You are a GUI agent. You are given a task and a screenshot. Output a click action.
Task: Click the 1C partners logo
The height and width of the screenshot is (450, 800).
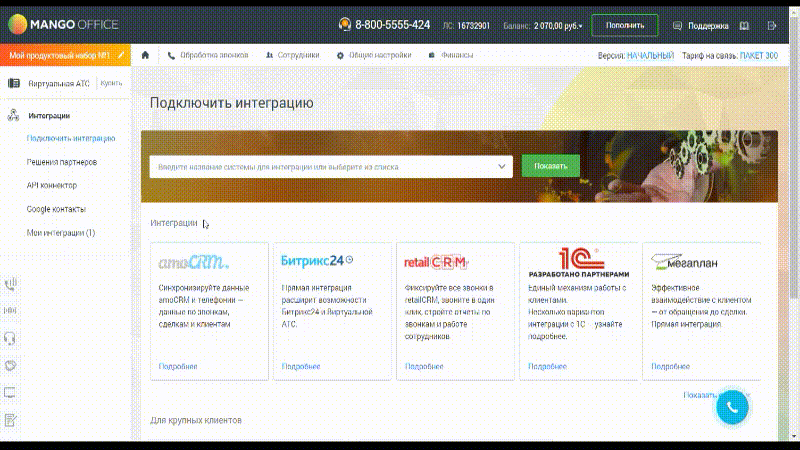[579, 262]
